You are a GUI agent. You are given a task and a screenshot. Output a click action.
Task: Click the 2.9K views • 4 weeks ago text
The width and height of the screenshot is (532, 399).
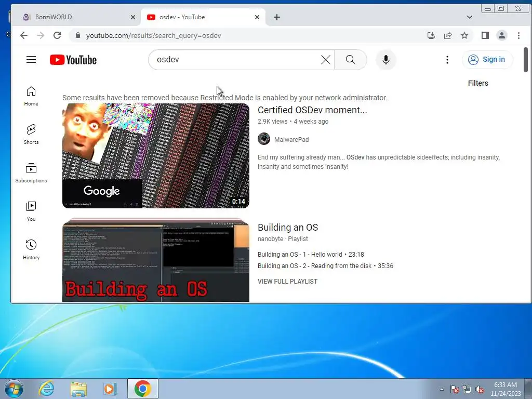293,122
